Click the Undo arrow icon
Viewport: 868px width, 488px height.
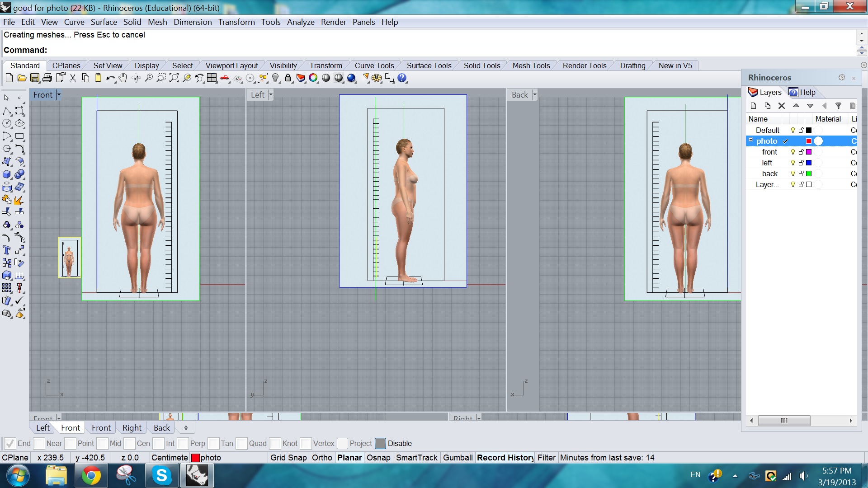pos(110,78)
